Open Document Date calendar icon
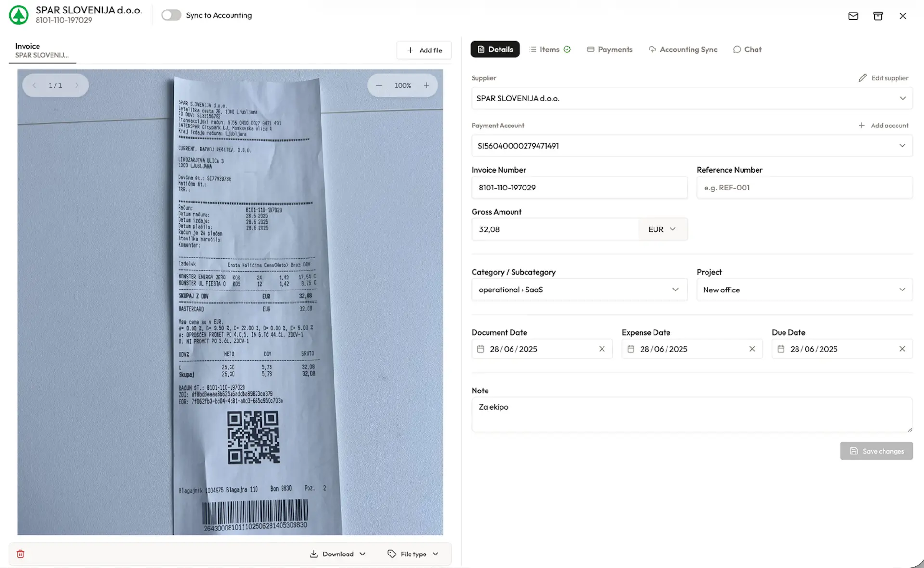This screenshot has width=924, height=568. 480,349
